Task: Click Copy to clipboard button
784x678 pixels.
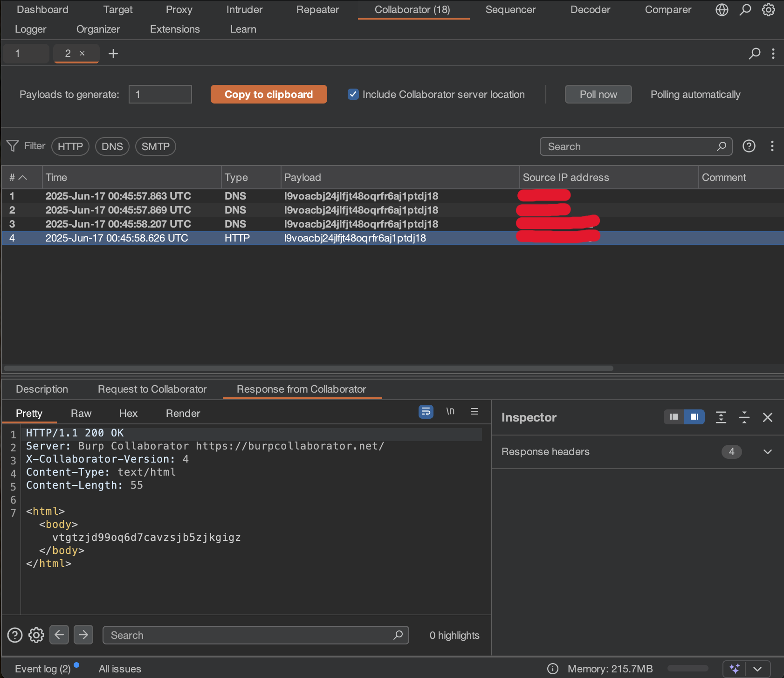Action: 268,94
